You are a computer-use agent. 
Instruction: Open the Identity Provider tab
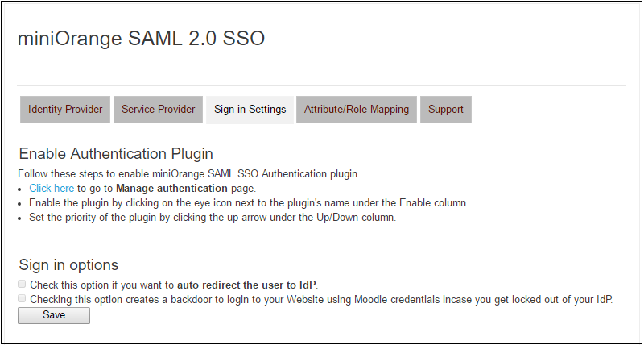tap(65, 110)
